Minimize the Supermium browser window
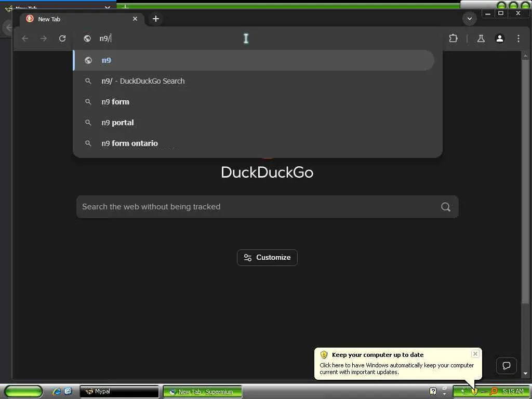The height and width of the screenshot is (399, 532). [487, 14]
